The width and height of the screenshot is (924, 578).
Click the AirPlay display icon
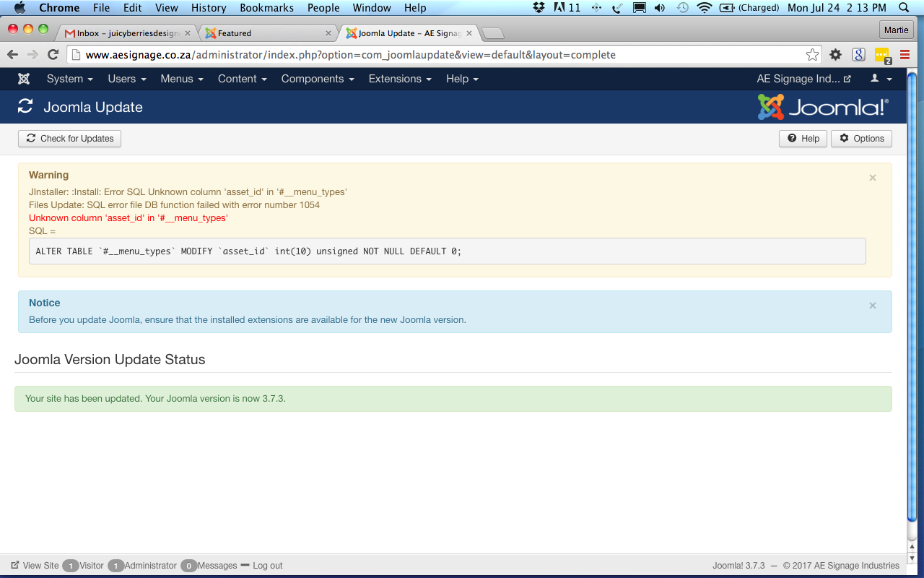click(639, 8)
